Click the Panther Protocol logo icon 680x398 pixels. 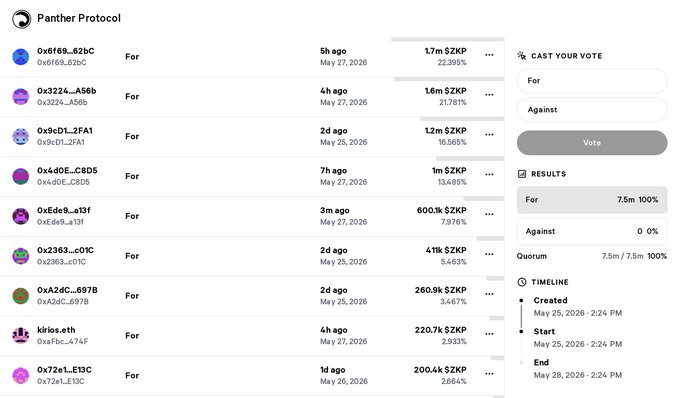(21, 19)
